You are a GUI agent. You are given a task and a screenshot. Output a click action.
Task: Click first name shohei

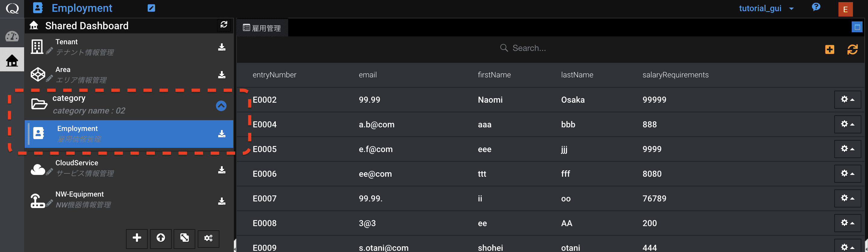coord(490,247)
